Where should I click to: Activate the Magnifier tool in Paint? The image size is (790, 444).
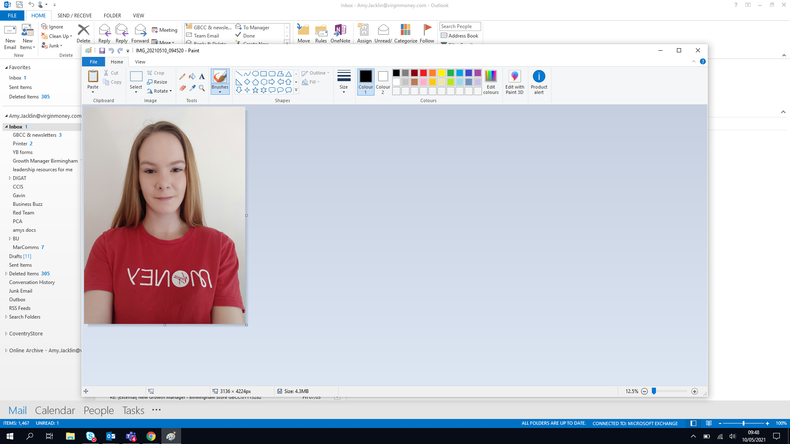(202, 88)
